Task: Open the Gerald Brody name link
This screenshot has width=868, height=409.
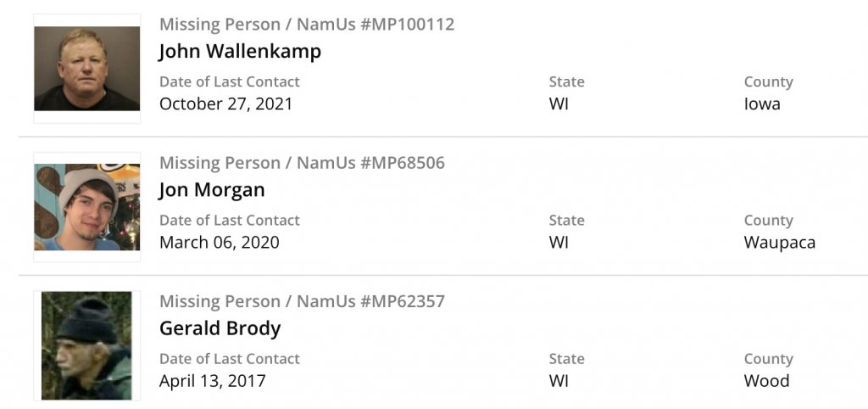Action: pyautogui.click(x=220, y=328)
